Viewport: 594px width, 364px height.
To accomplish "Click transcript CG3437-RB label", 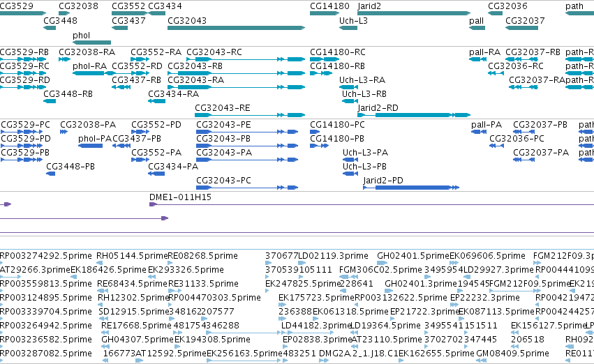I will click(136, 79).
